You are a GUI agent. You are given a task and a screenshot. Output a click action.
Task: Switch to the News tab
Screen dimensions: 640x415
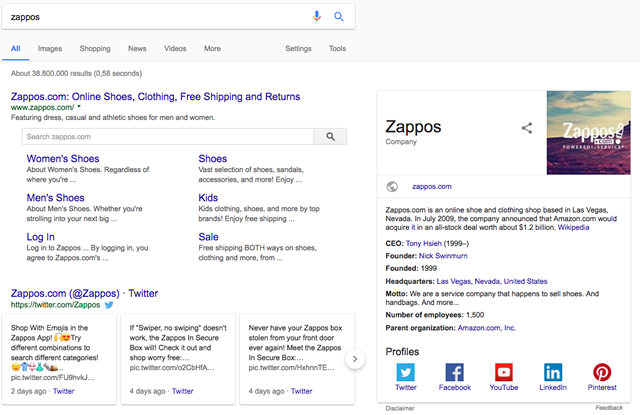tap(137, 49)
